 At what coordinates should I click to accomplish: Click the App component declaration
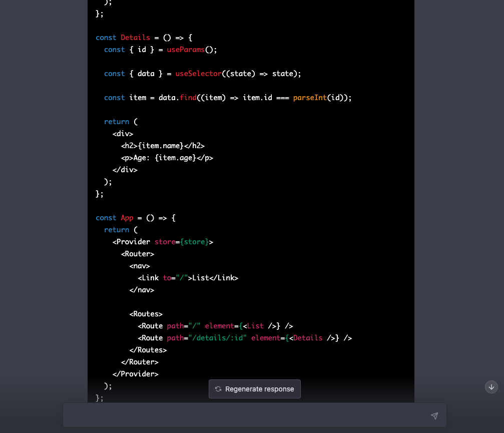tap(127, 218)
